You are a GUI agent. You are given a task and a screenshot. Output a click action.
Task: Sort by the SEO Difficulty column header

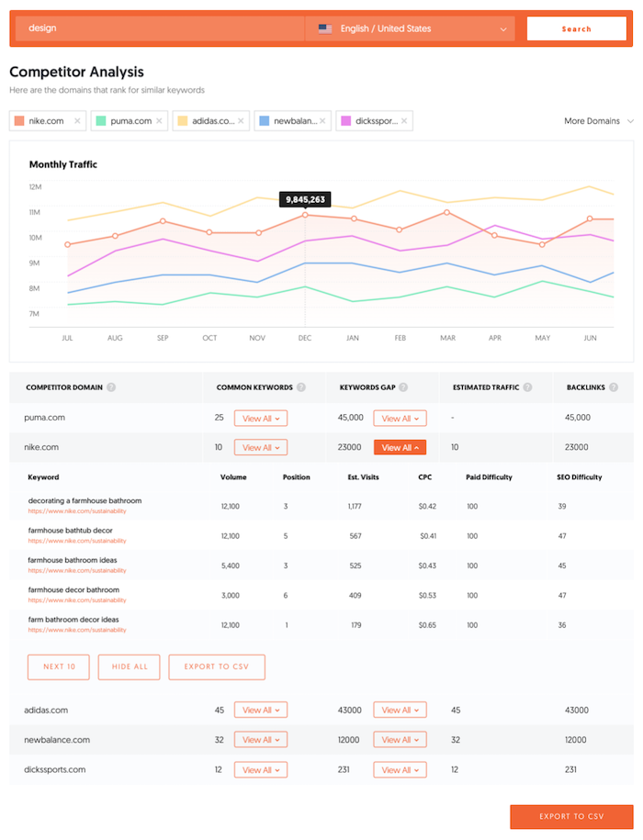(x=580, y=477)
